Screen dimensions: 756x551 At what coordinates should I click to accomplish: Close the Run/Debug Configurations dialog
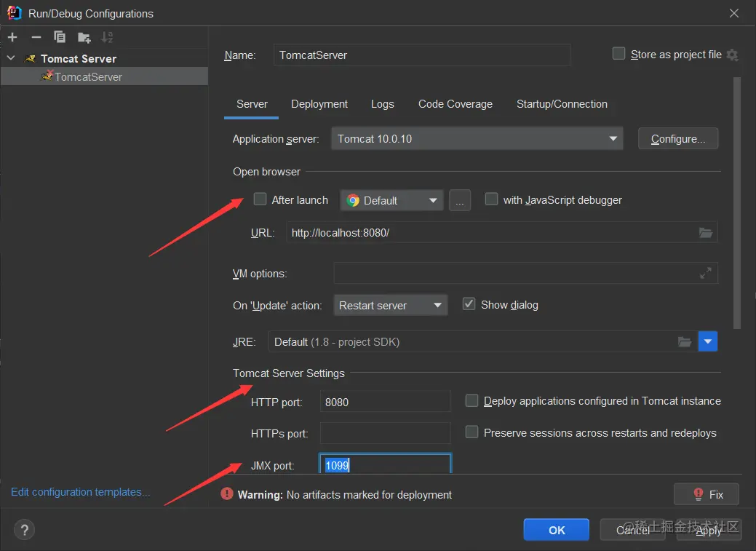[734, 13]
